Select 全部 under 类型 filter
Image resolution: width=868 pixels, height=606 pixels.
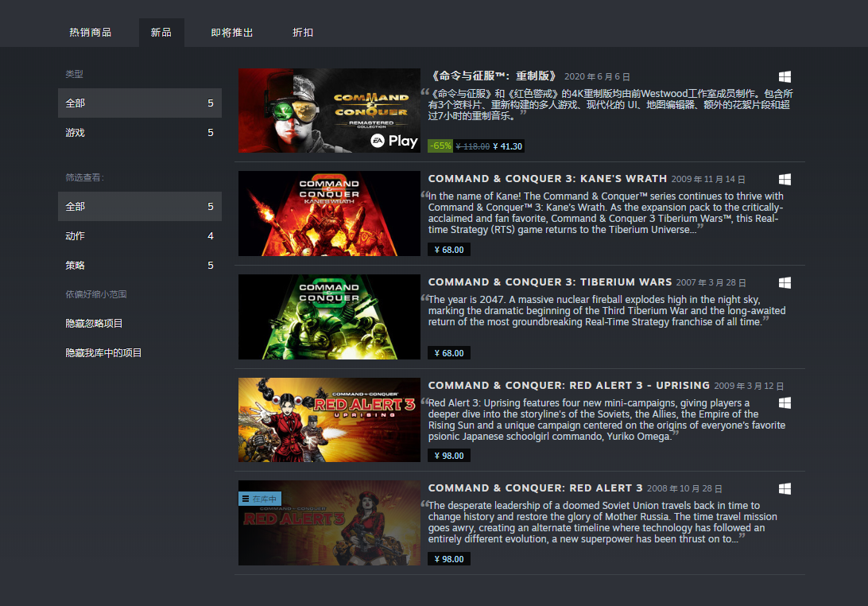coord(140,103)
